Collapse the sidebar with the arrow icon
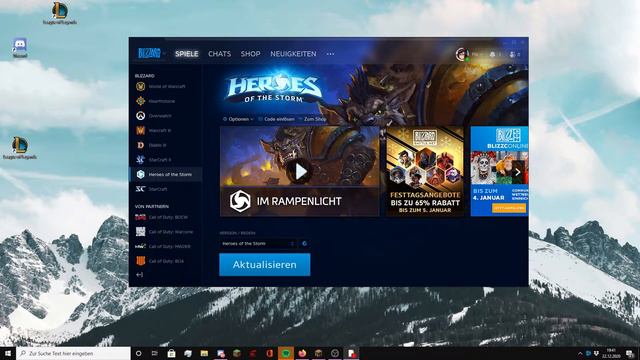640x360 pixels. (x=140, y=275)
